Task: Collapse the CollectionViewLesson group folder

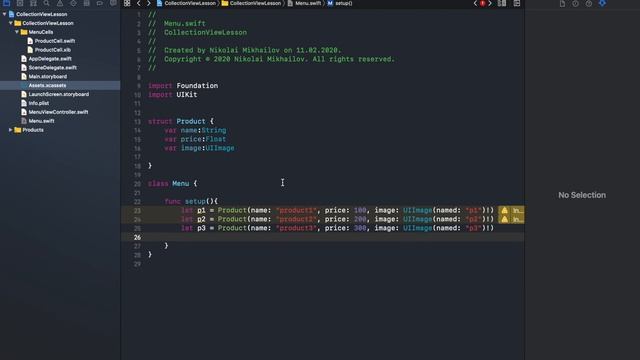Action: click(x=11, y=23)
